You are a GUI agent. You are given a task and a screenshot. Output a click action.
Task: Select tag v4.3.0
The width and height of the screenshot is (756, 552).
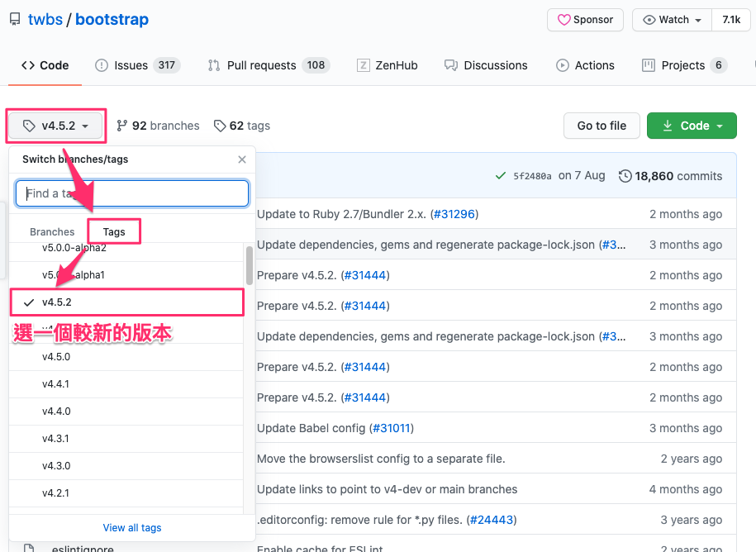click(x=126, y=466)
